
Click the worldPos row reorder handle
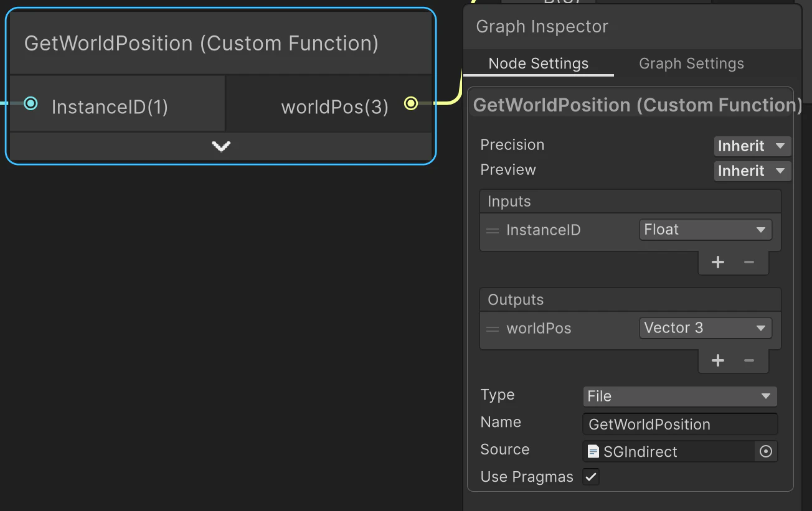[493, 329]
